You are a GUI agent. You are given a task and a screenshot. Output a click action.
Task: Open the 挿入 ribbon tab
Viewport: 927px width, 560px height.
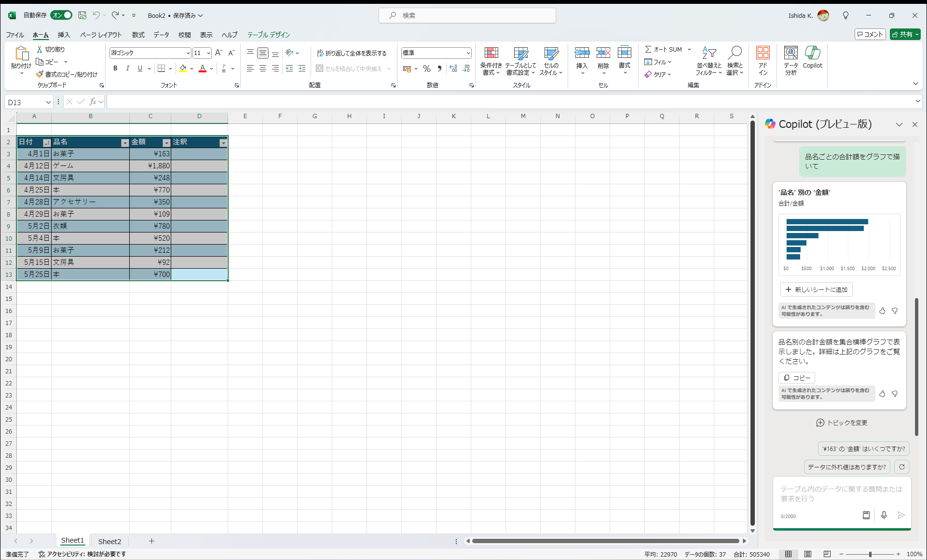[x=64, y=35]
